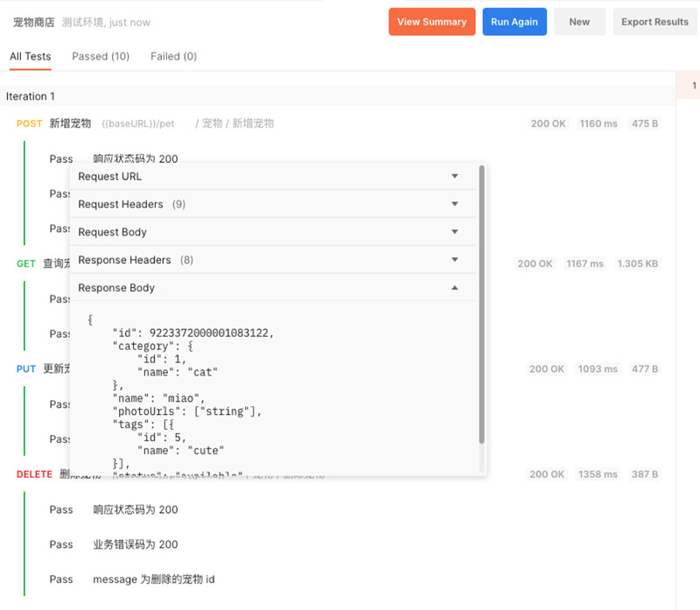Collapse the Response Body section

click(268, 288)
